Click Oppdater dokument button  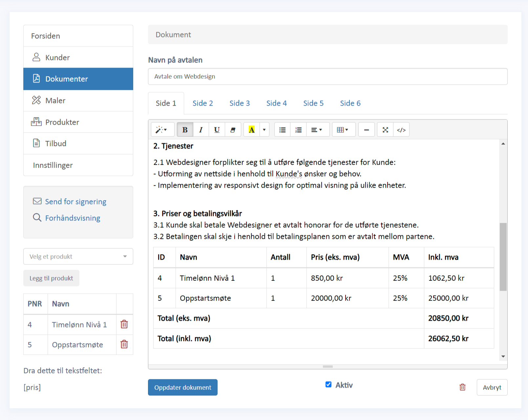tap(183, 388)
